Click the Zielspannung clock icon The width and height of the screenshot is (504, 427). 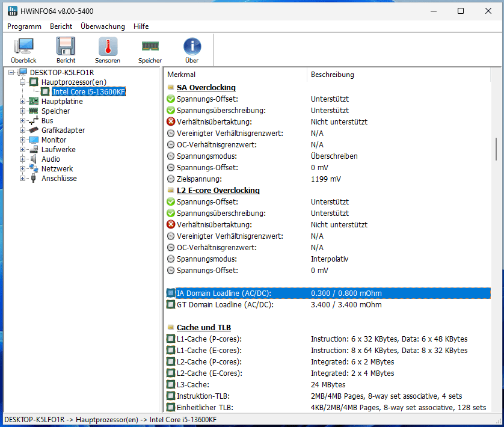(x=171, y=179)
